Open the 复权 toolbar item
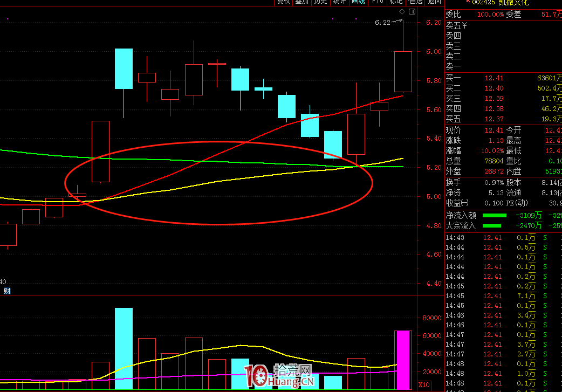 (x=284, y=2)
